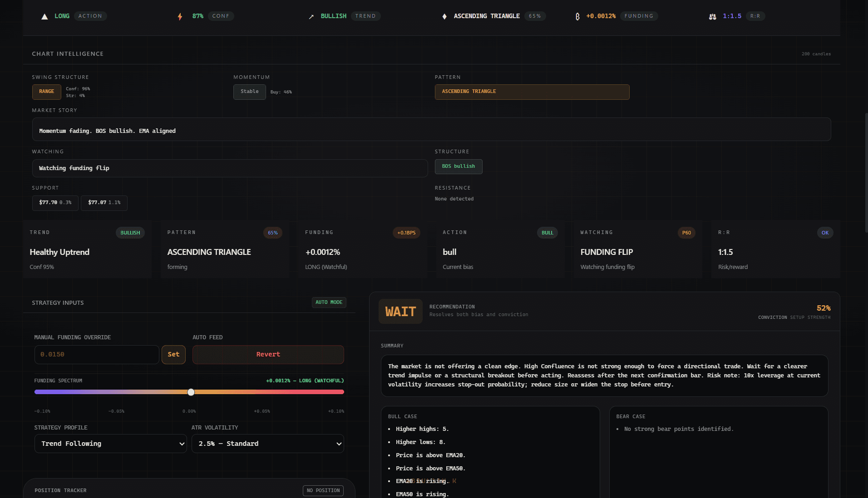Viewport: 868px width, 498px height.
Task: Click the 65% pill in top bar
Action: [x=535, y=16]
